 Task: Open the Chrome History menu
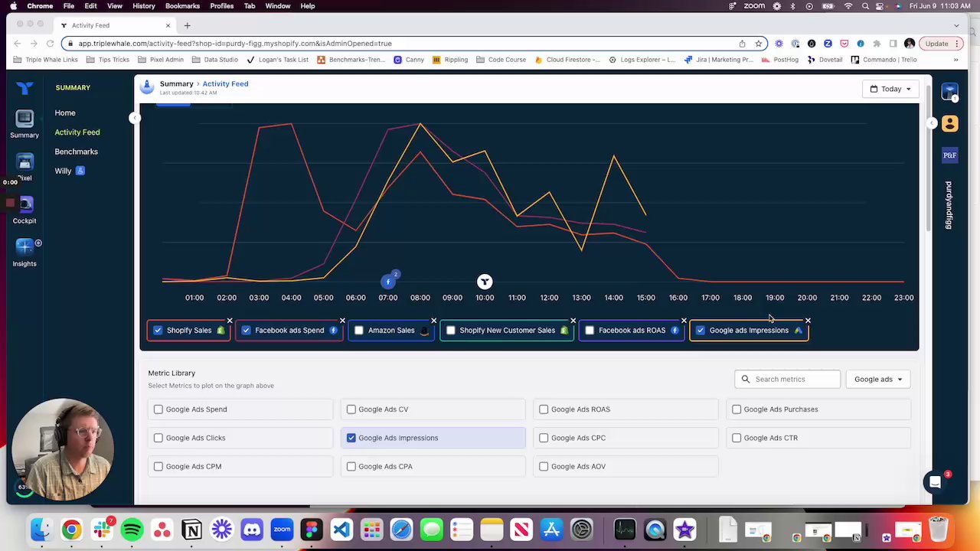143,6
